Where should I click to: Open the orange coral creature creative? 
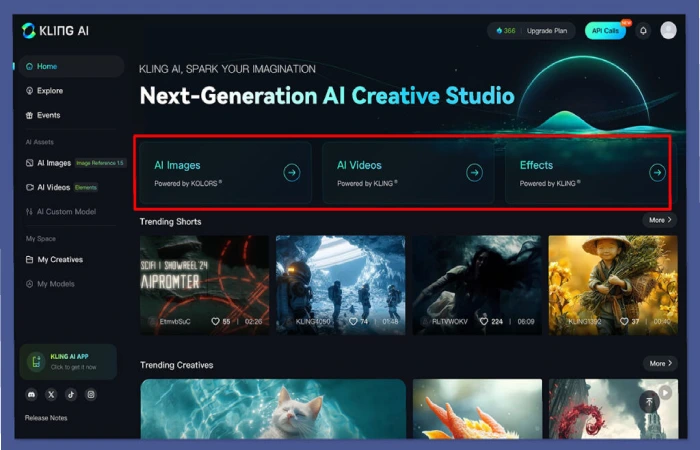point(477,409)
